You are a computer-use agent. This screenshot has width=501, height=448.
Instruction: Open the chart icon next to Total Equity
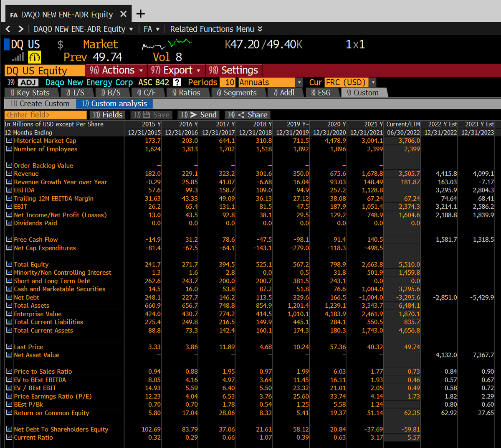[x=9, y=264]
